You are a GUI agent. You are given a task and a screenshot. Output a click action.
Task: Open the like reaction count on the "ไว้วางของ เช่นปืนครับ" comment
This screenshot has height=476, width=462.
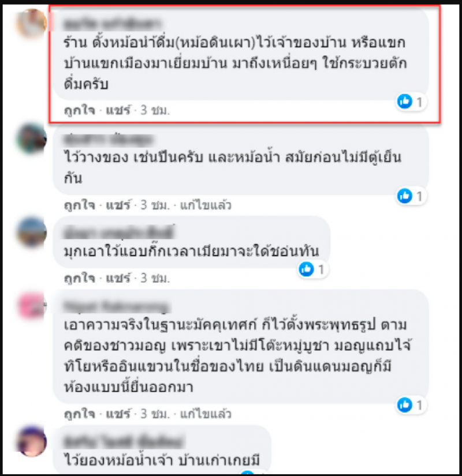click(x=411, y=196)
